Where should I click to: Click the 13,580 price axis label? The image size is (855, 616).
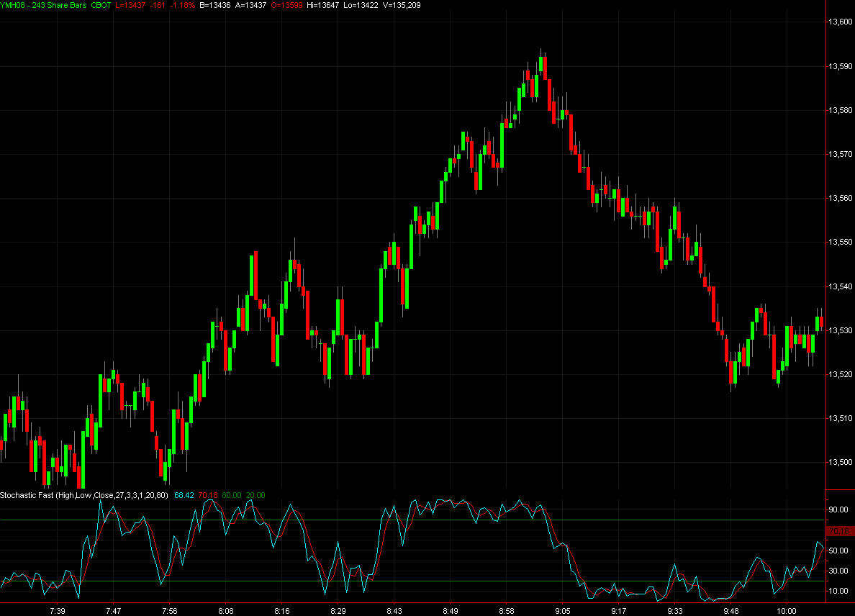tap(841, 110)
